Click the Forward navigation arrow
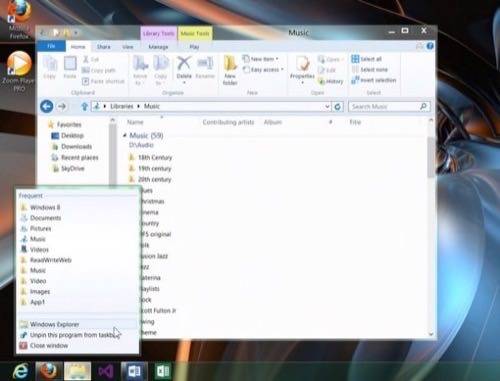This screenshot has height=381, width=500. pos(62,106)
